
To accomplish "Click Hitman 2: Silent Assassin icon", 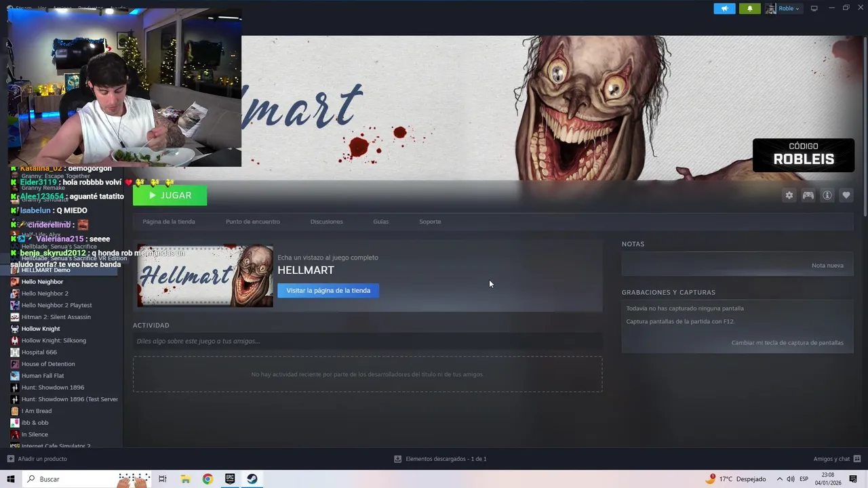I will 15,317.
